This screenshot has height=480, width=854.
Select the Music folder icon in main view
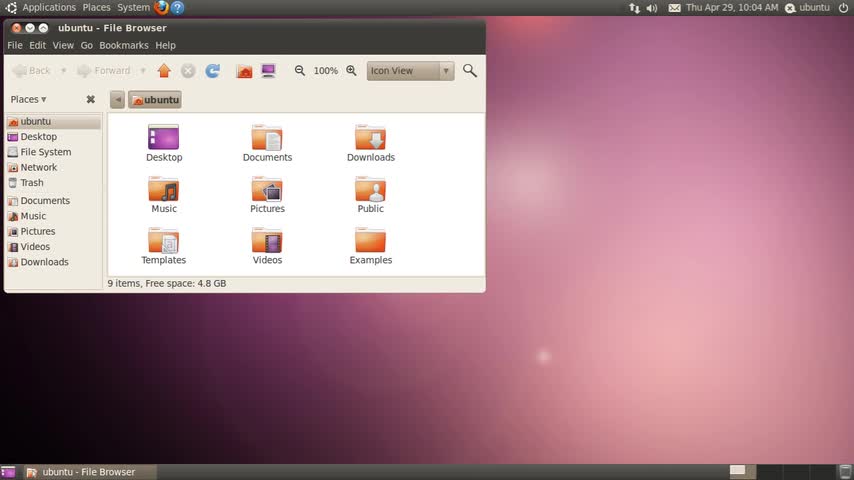coord(163,189)
